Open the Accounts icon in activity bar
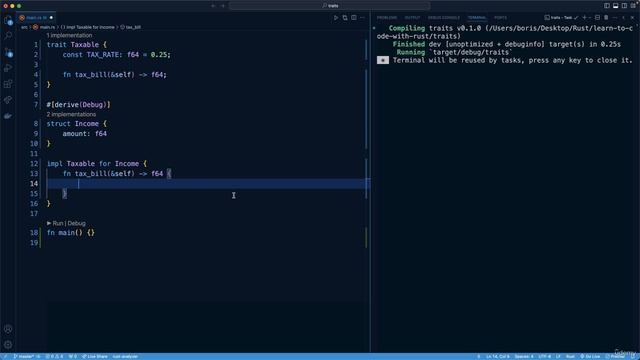The height and width of the screenshot is (360, 640). pos(8,329)
